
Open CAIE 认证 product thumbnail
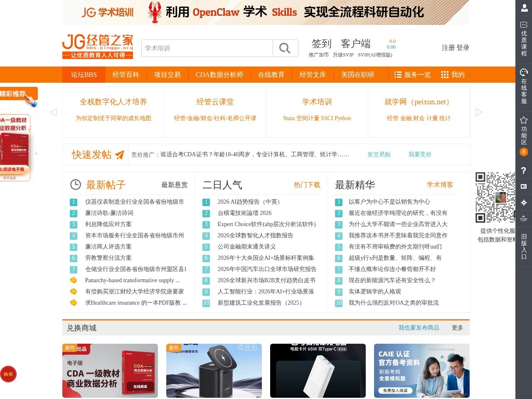tap(422, 371)
